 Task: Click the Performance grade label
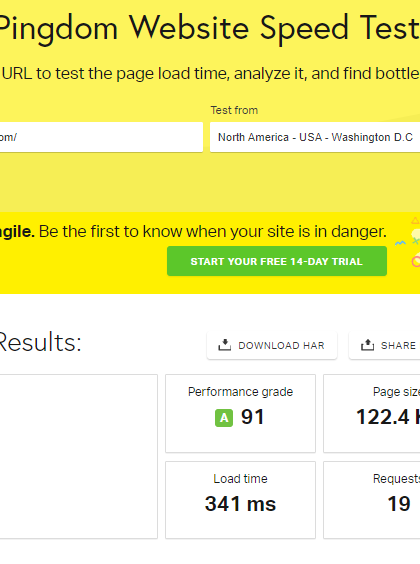pos(240,392)
